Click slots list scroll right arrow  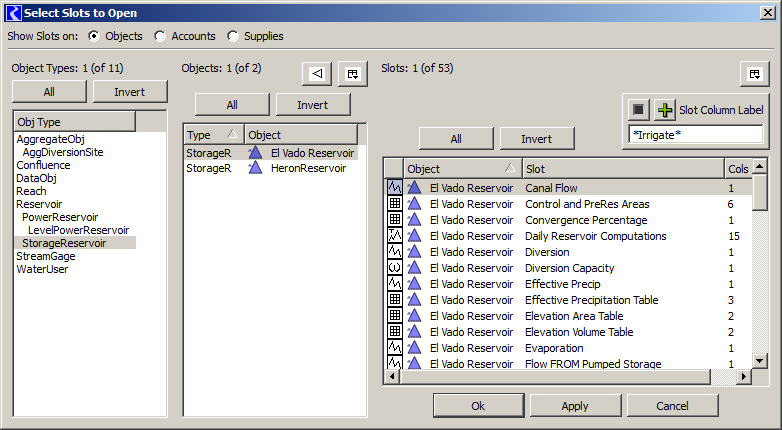(x=744, y=376)
